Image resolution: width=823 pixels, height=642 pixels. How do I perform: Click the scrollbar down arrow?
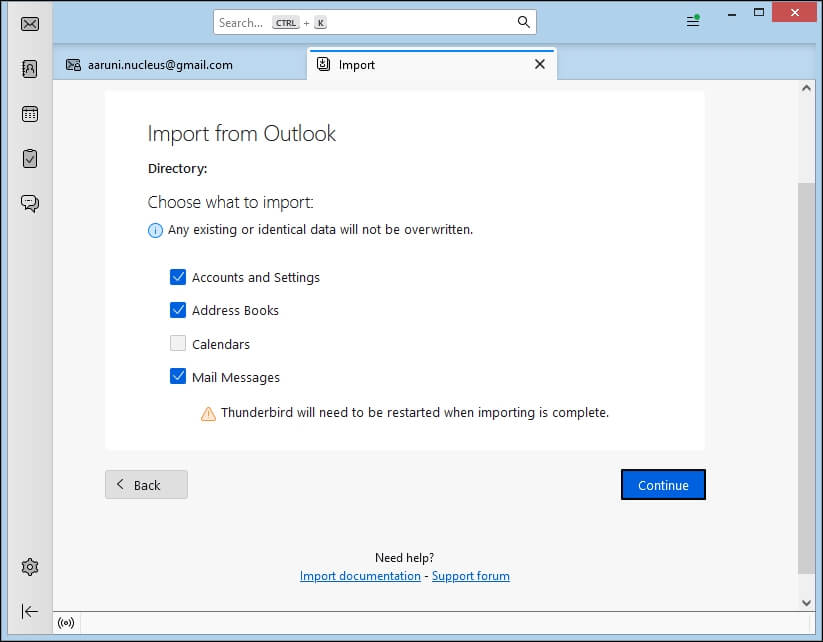click(x=806, y=603)
